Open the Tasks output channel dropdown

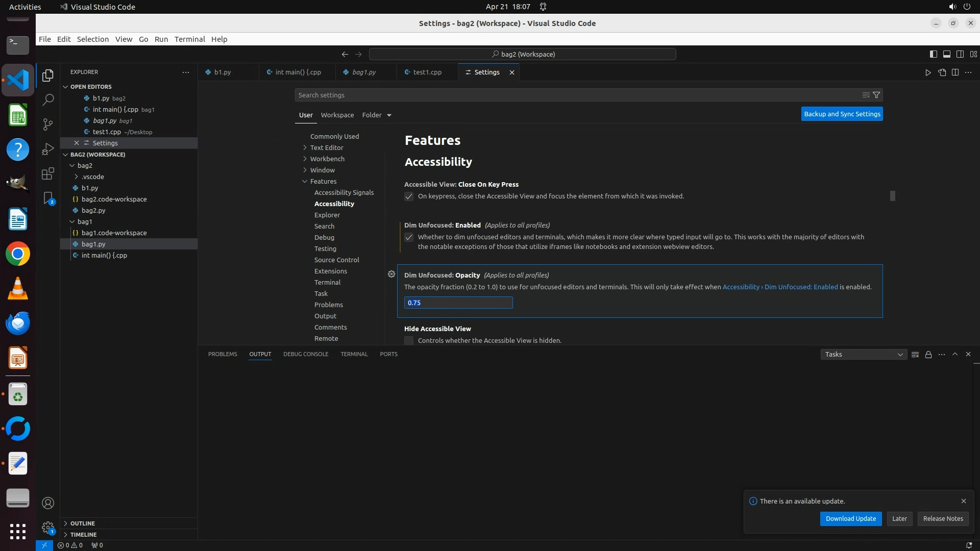[864, 355]
